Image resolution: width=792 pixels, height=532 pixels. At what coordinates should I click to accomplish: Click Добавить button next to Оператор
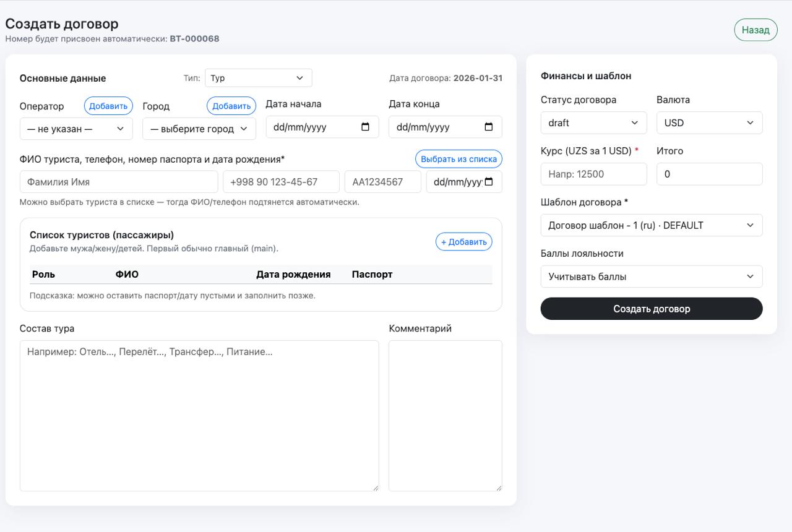(108, 106)
